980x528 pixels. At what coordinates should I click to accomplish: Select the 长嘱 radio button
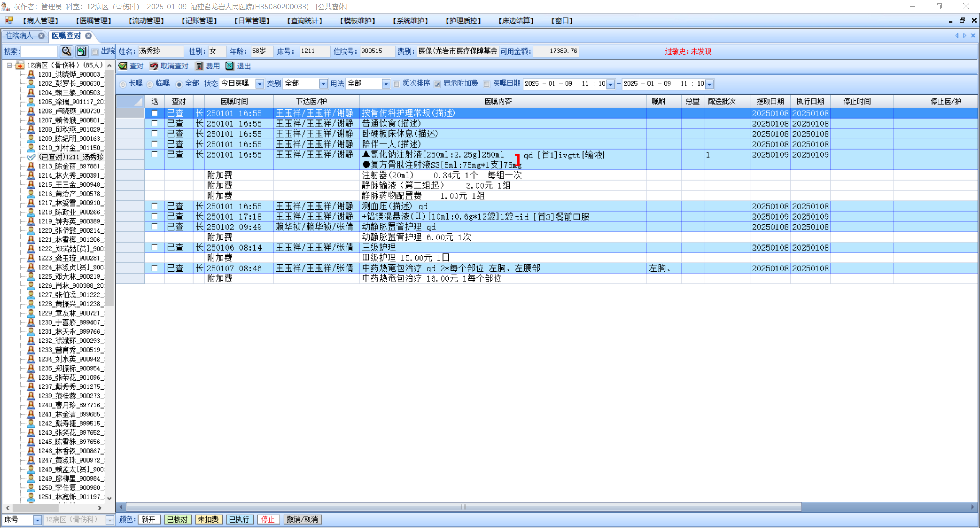[123, 84]
